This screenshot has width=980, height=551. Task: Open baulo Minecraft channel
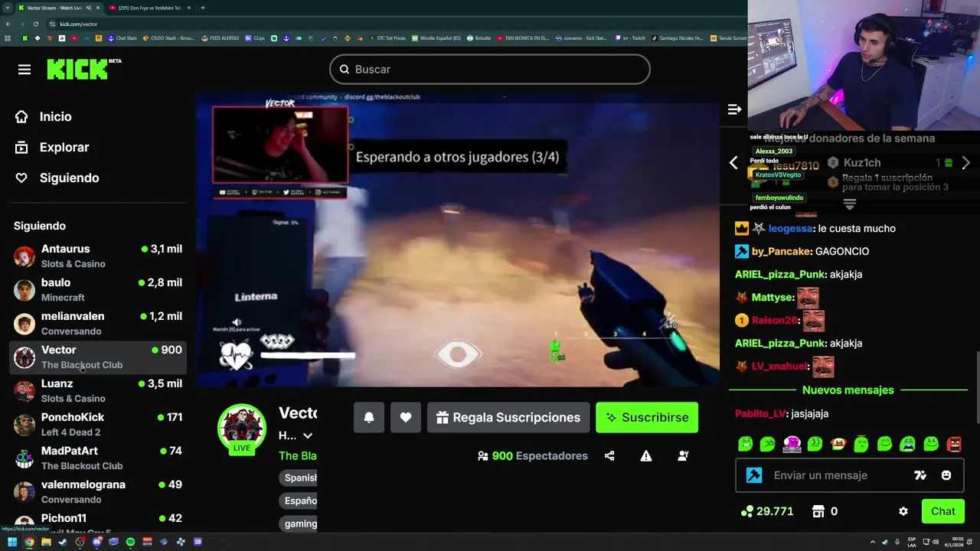click(98, 290)
